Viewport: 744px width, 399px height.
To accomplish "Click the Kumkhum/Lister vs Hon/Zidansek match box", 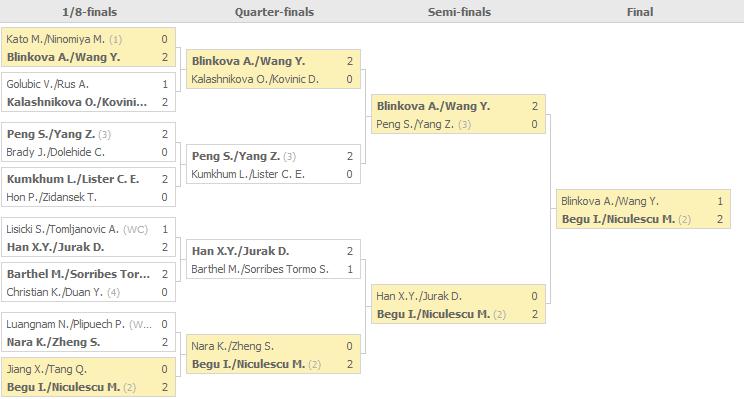I will (89, 187).
